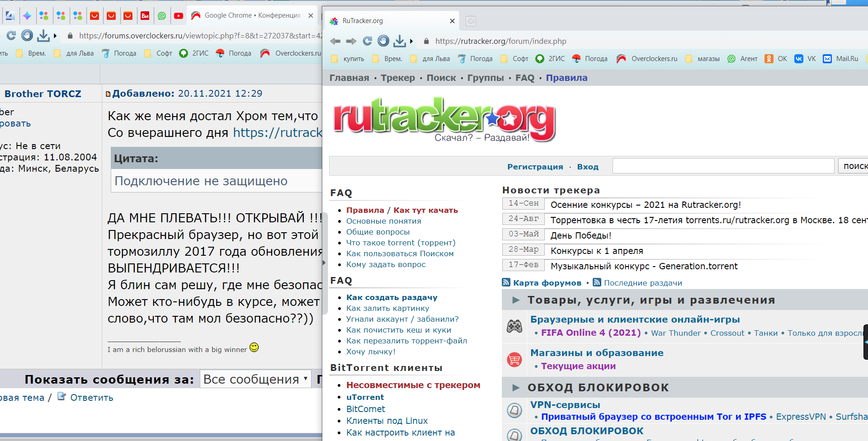Open the VK bookmark in bookmarks bar
This screenshot has height=441, width=868.
click(805, 59)
